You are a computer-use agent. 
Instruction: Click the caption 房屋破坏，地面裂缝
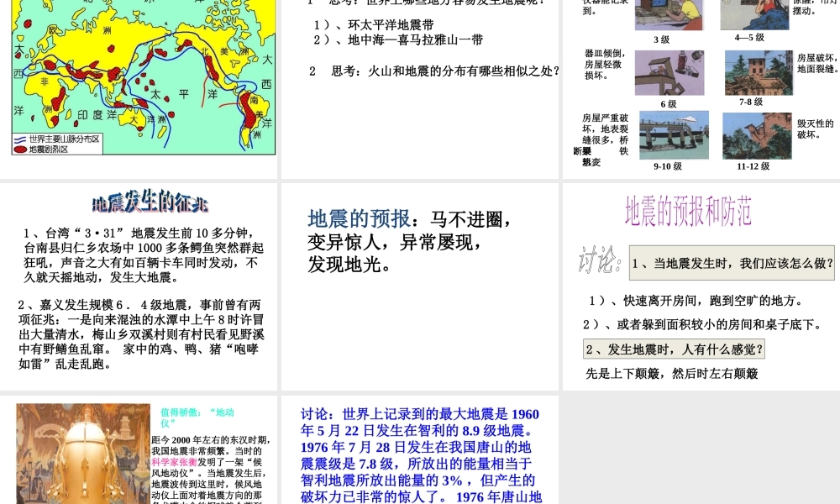click(x=816, y=63)
